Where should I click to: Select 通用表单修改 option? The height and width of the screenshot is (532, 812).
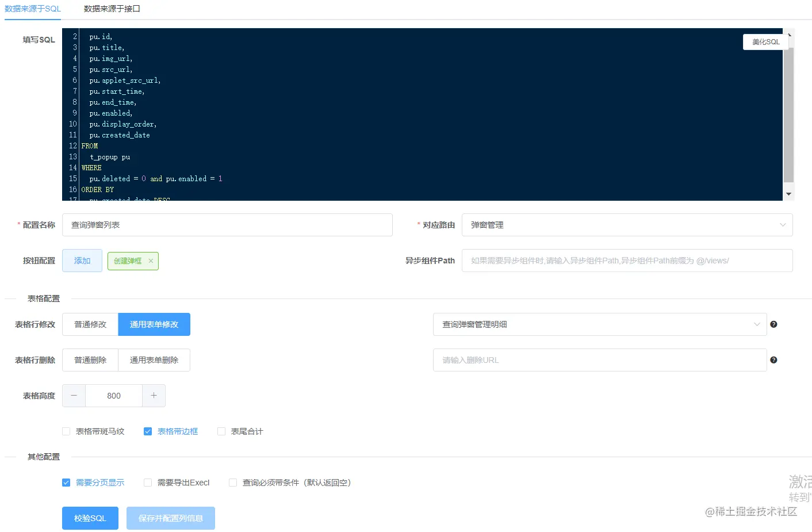click(154, 324)
